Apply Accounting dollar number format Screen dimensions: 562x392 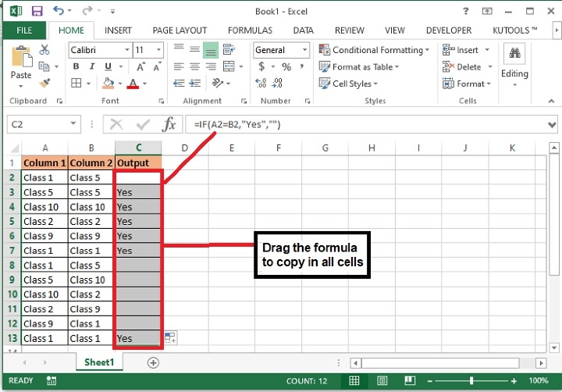point(261,66)
